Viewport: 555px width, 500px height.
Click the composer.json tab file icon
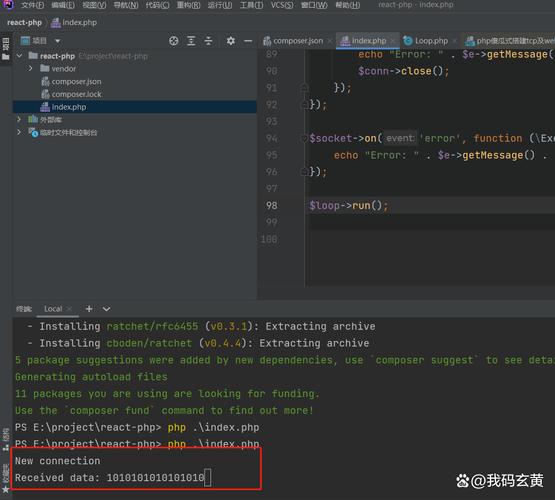(x=267, y=41)
